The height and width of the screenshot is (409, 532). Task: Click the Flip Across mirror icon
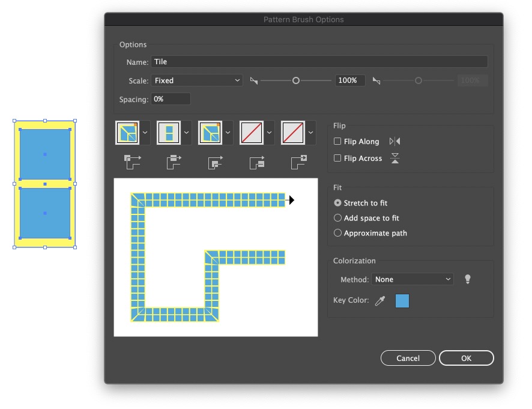pos(395,158)
